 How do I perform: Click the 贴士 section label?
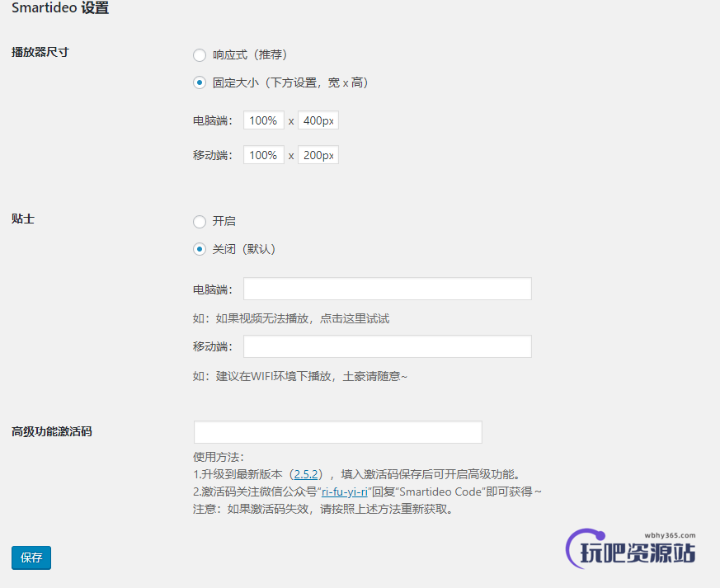(x=23, y=219)
